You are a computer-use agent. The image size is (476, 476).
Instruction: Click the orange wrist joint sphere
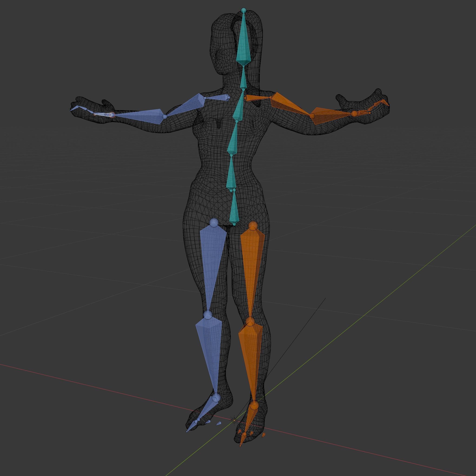click(354, 114)
